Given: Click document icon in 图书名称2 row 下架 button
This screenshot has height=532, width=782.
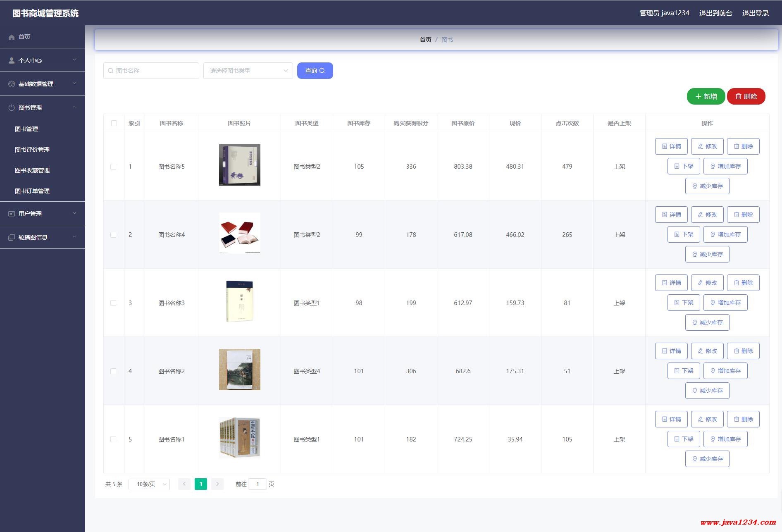Looking at the screenshot, I should [x=677, y=371].
